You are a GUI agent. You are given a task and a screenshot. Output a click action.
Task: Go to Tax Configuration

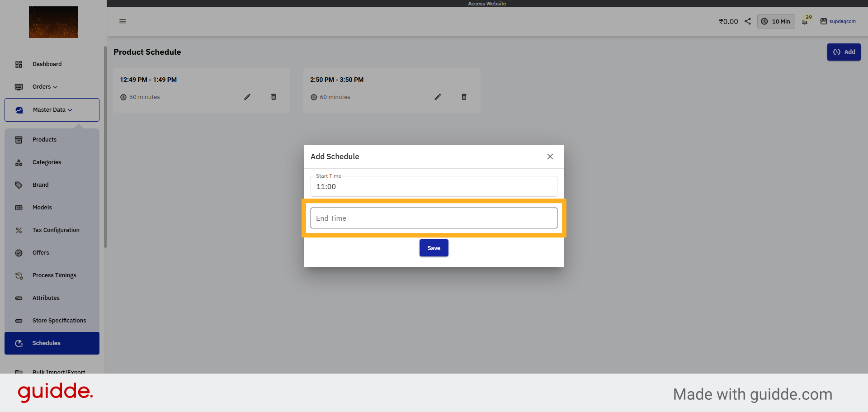click(56, 230)
